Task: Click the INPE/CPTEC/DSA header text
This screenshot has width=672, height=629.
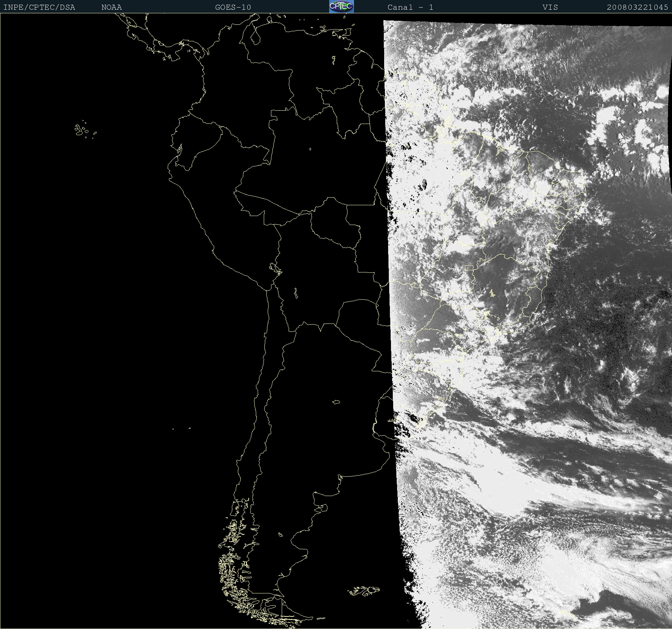Action: (39, 7)
